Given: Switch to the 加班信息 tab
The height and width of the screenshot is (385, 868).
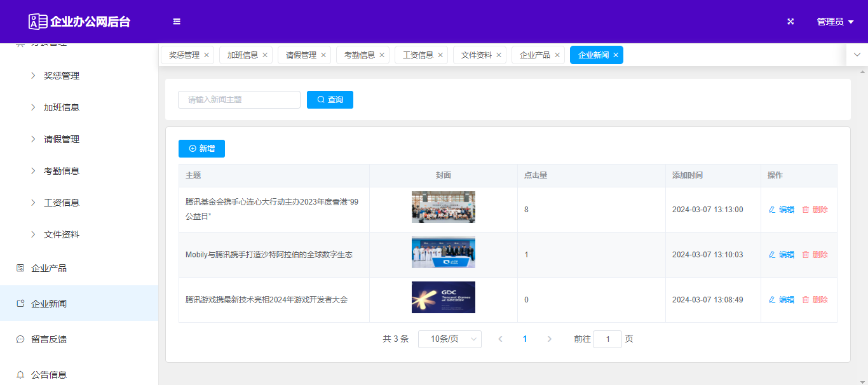Looking at the screenshot, I should coord(243,55).
